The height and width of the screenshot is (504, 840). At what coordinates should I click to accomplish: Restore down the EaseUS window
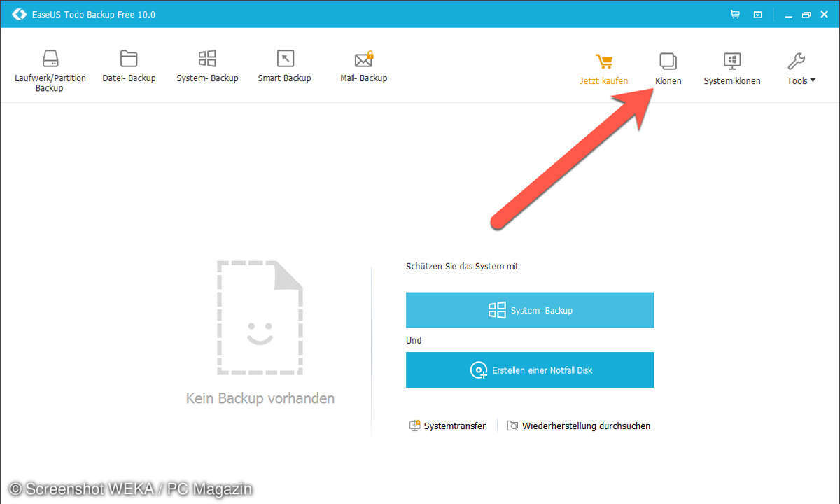click(x=806, y=14)
